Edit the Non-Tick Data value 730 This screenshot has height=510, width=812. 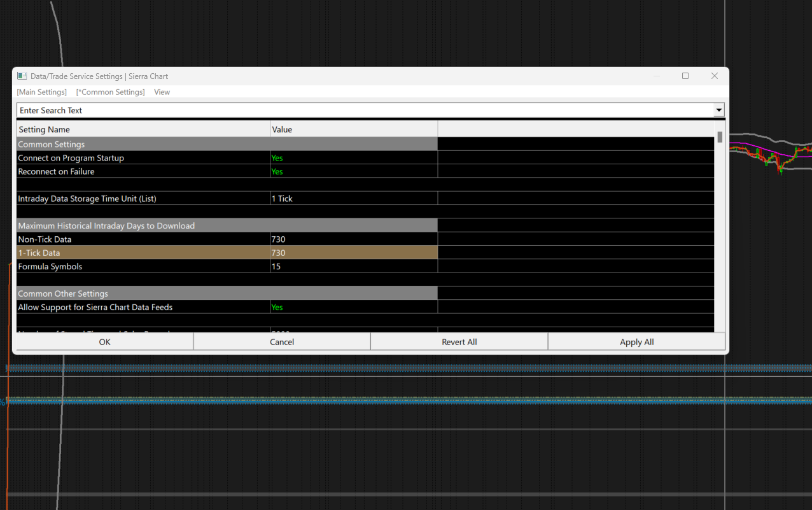pos(354,239)
